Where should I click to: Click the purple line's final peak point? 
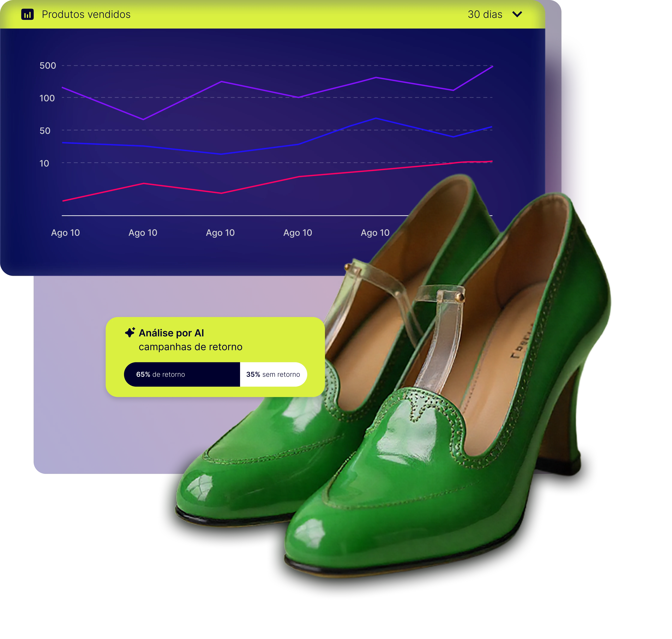tap(492, 66)
